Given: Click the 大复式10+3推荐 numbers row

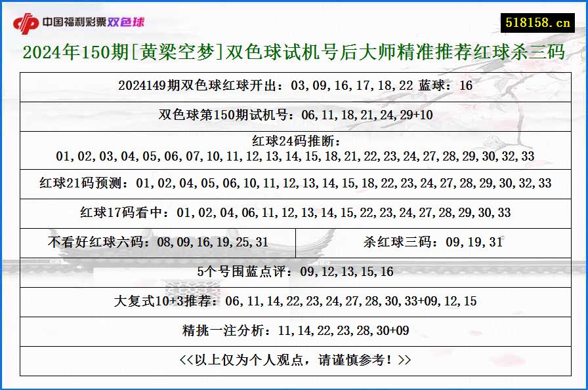Looking at the screenshot, I should click(x=294, y=302).
